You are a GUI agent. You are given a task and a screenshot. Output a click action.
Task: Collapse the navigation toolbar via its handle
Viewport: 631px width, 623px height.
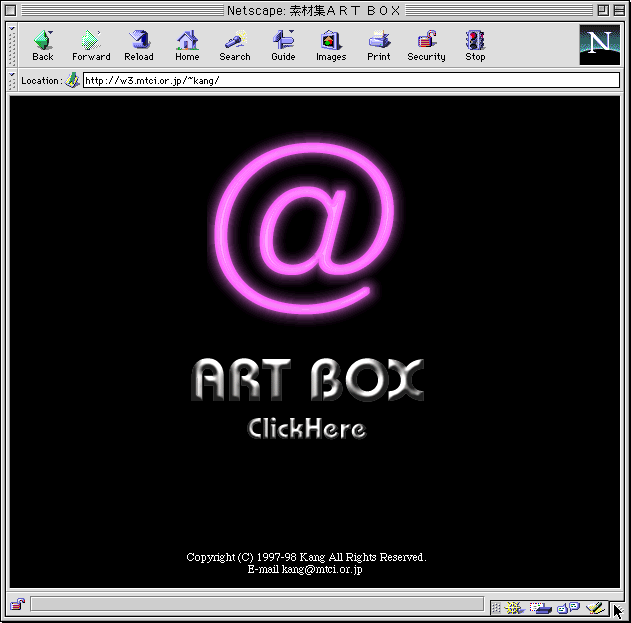[12, 45]
